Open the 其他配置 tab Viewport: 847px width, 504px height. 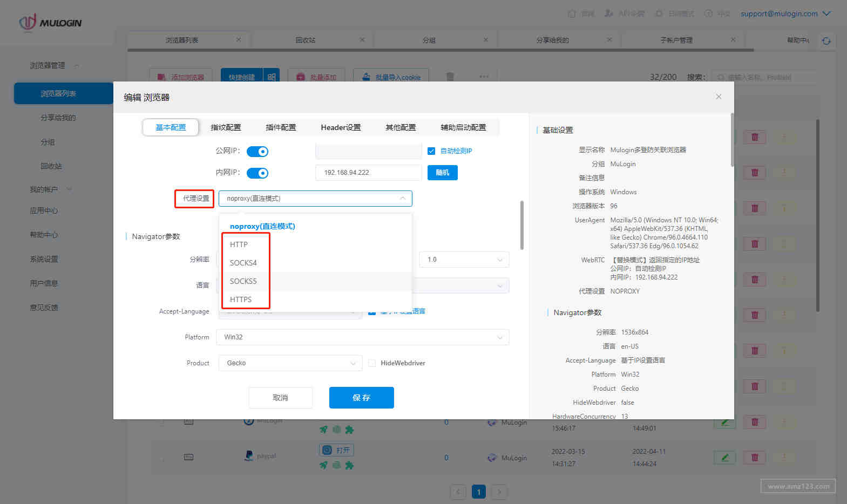(401, 127)
